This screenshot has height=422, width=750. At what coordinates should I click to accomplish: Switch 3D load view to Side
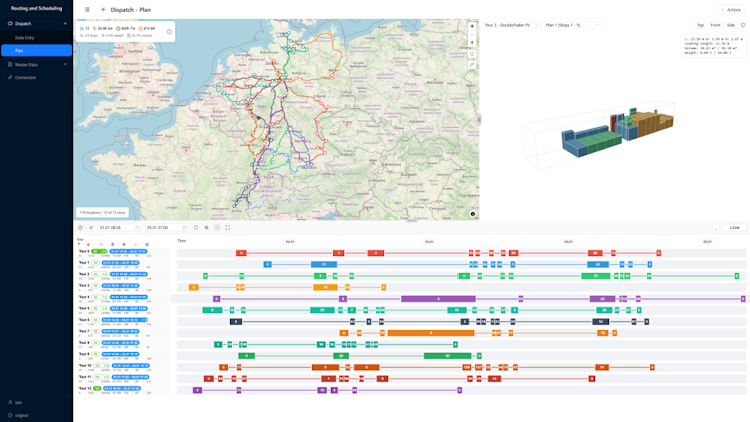pyautogui.click(x=731, y=25)
